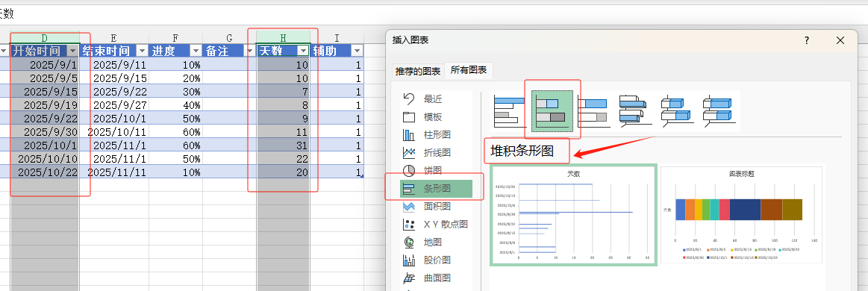Click the 40% progress cell
Screen dimensions: 868x291
pos(175,104)
